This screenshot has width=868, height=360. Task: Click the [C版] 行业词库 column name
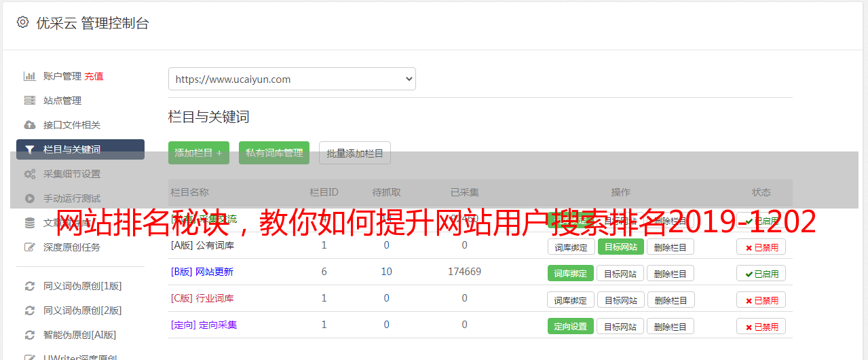(202, 298)
